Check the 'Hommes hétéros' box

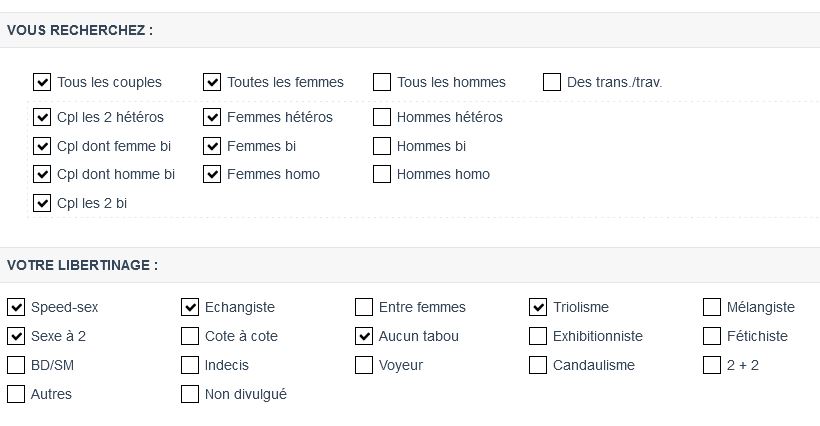pyautogui.click(x=382, y=117)
